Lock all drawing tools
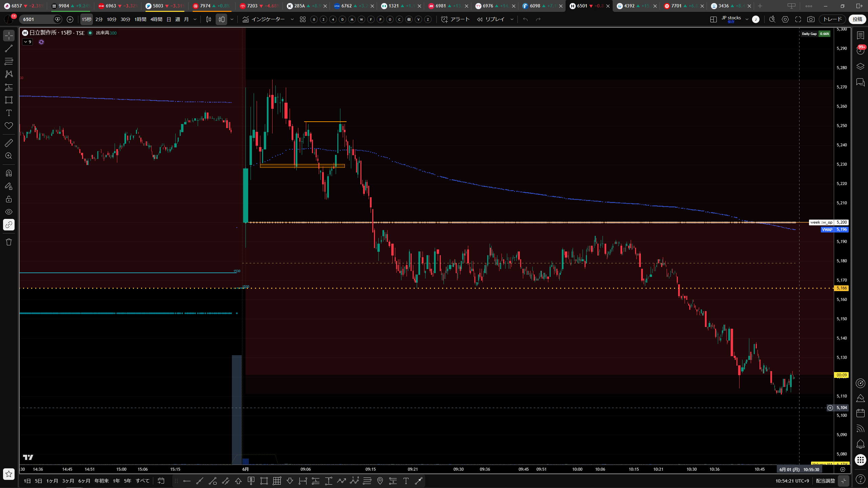Screen dimensions: 868x488 [9, 199]
